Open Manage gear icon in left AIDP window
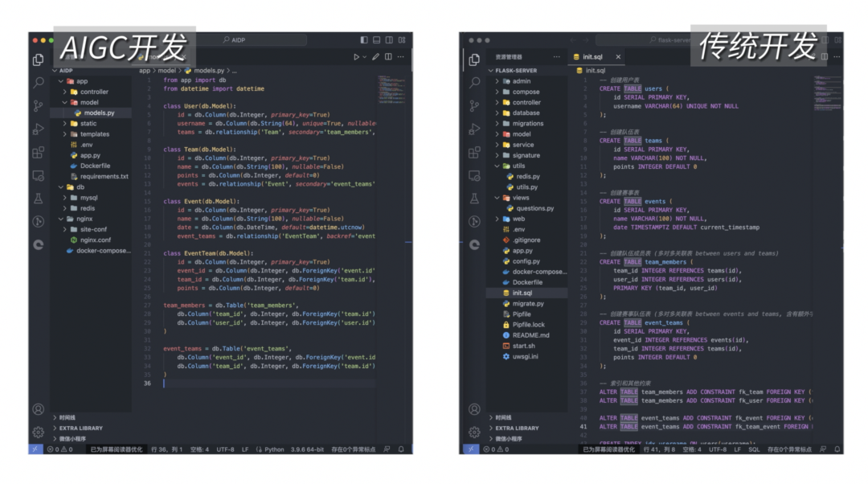Screen dimensions: 868x484 [x=39, y=432]
